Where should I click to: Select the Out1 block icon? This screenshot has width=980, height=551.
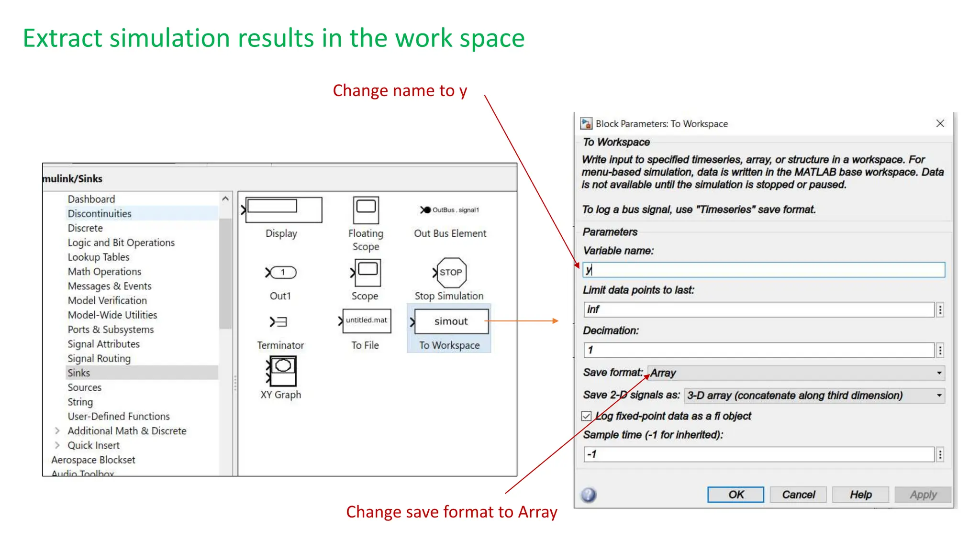281,273
